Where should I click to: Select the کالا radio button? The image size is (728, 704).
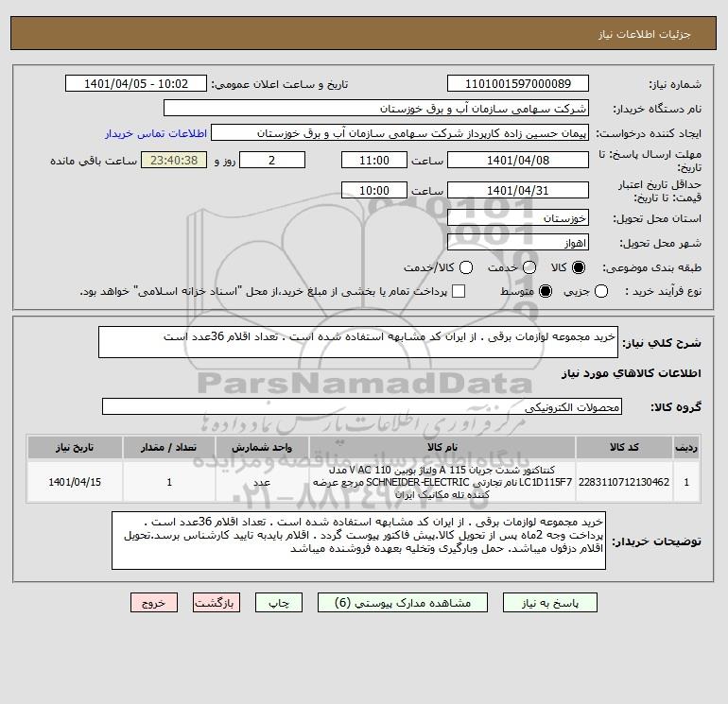point(579,267)
